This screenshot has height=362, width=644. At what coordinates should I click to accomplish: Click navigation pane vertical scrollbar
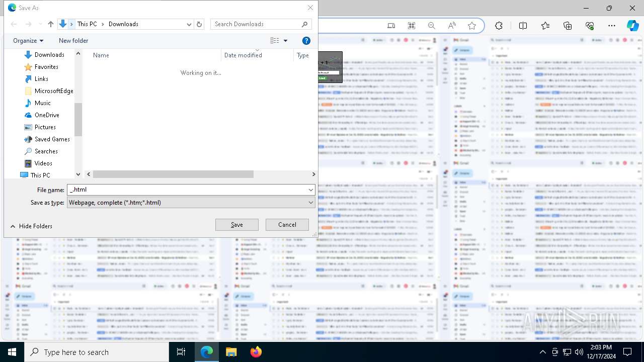pyautogui.click(x=78, y=114)
